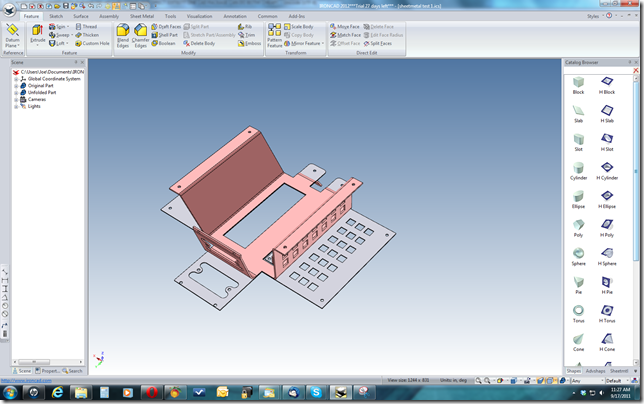Screen dimensions: 644x404
Task: Click the Move Face button
Action: 345,26
